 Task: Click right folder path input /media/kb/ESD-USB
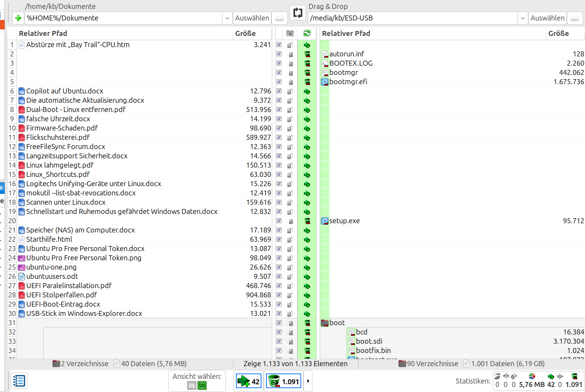click(x=413, y=18)
